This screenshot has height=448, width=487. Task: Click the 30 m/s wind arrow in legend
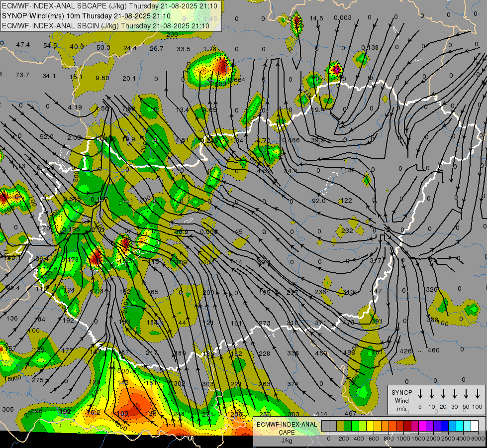pos(454,394)
